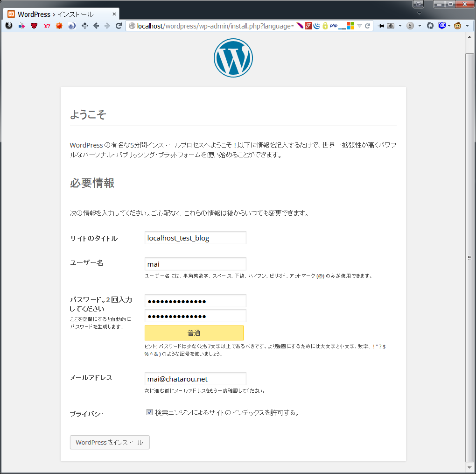Screen dimensions: 476x474
Task: Click the black circular icon numbered 3
Action: point(9,26)
